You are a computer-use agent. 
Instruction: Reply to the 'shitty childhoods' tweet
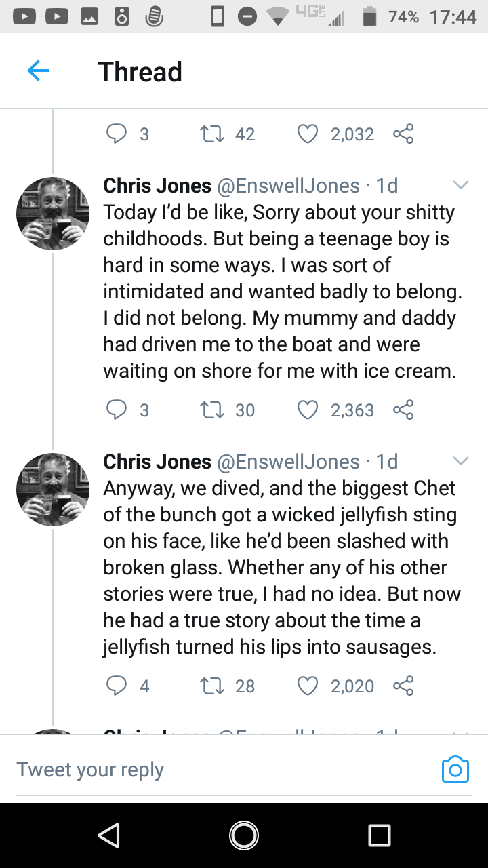[117, 410]
